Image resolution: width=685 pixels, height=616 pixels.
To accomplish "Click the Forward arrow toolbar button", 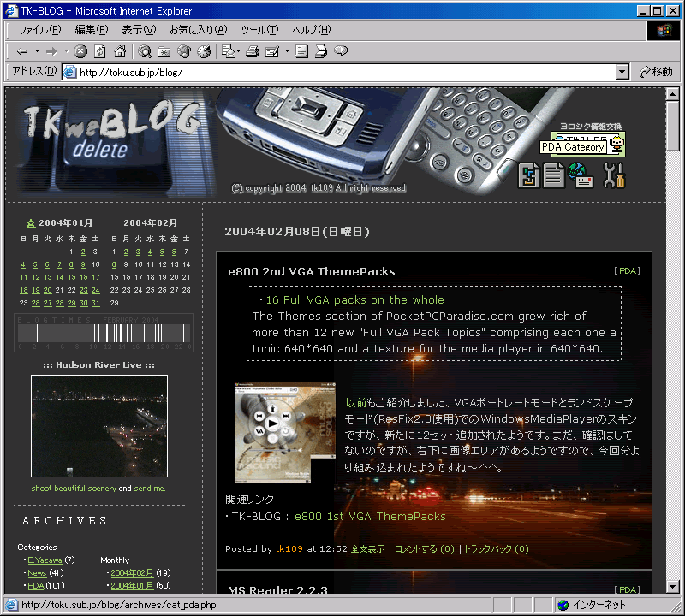I will point(51,51).
